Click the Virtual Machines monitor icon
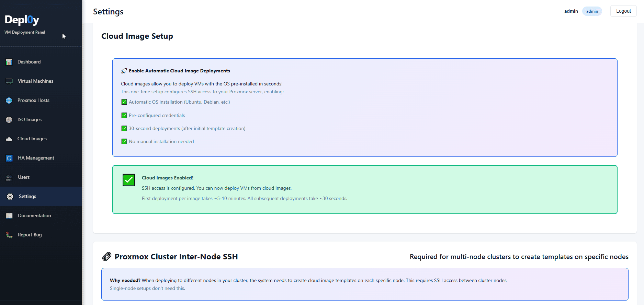The height and width of the screenshot is (305, 644). [9, 81]
